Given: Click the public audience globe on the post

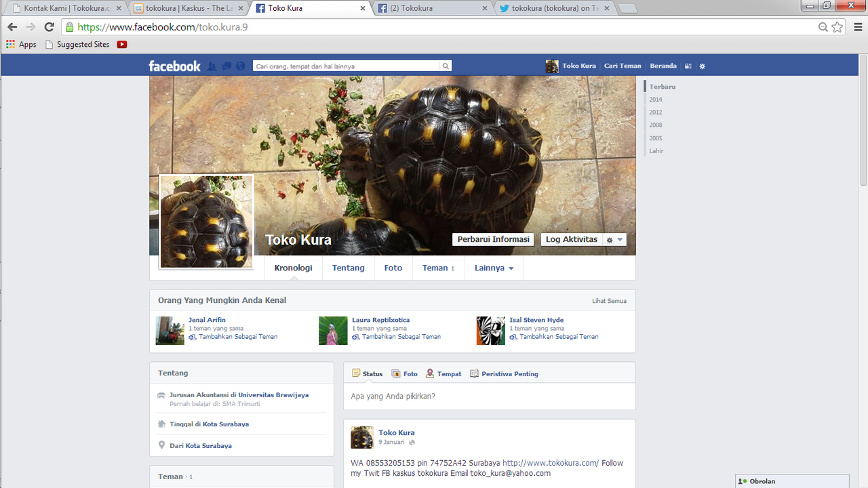Looking at the screenshot, I should [412, 443].
